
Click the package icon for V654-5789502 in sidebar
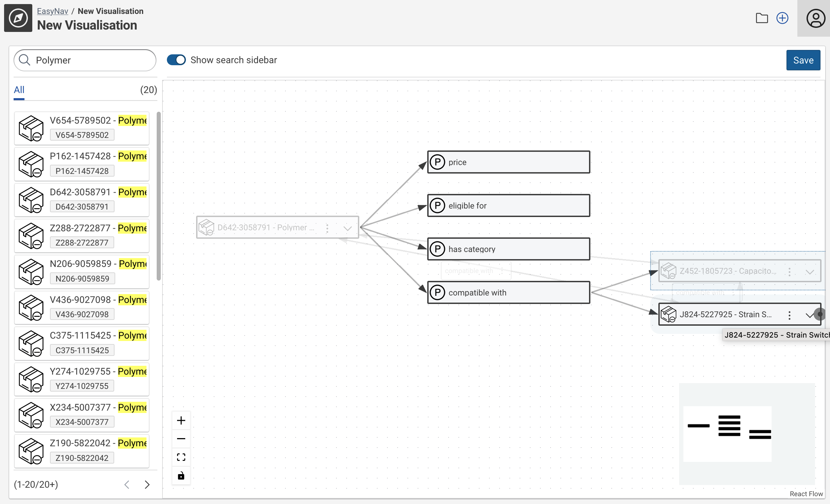[30, 126]
